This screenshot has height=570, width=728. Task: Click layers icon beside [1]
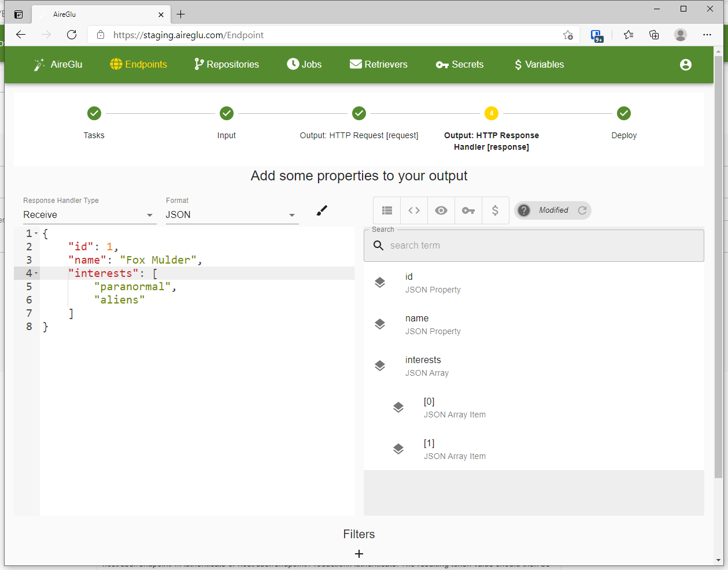coord(398,449)
